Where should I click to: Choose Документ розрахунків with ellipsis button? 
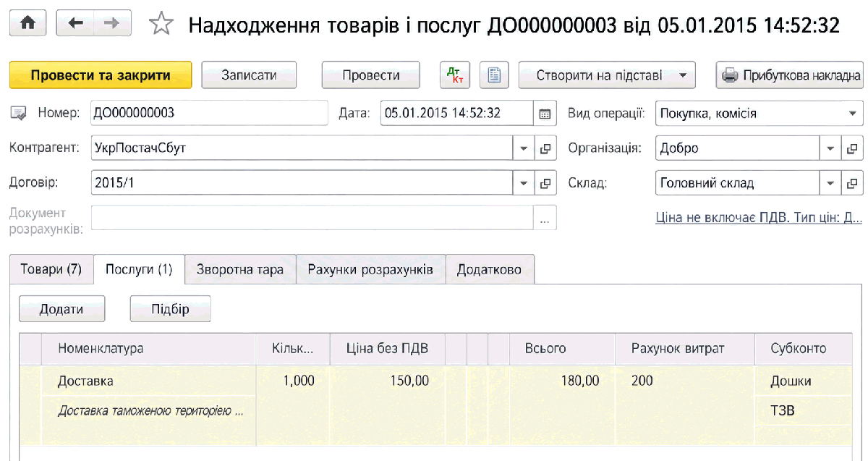[545, 218]
